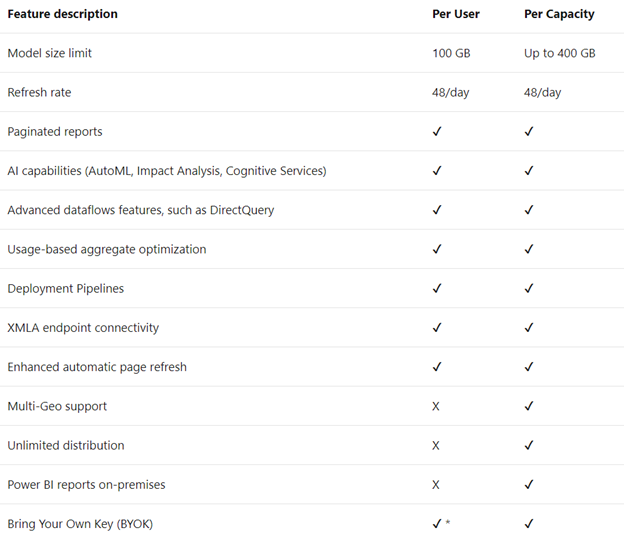
Task: Click the Per User X for Power BI reports on-premises
Action: click(x=436, y=485)
